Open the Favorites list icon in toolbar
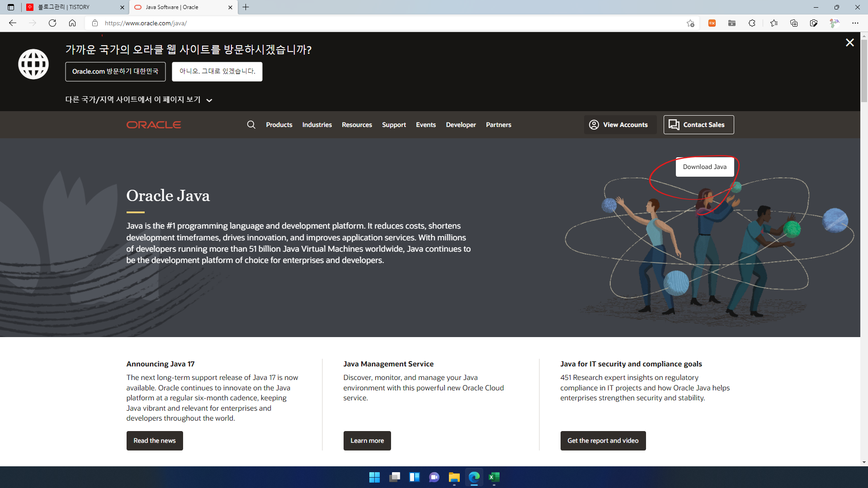868x488 pixels. point(774,23)
